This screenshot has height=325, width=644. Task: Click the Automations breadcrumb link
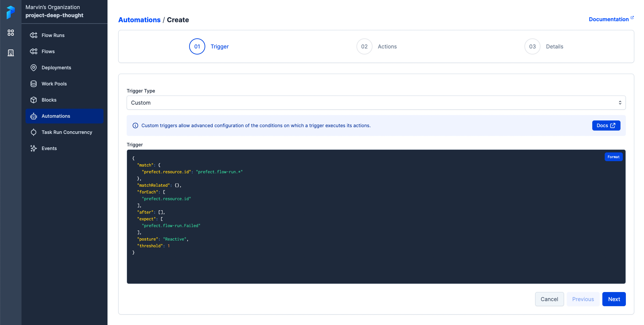pos(139,20)
